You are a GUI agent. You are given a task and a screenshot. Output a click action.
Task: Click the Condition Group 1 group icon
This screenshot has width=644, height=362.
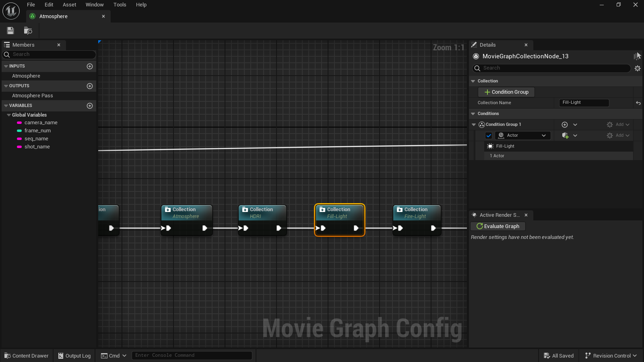[482, 125]
